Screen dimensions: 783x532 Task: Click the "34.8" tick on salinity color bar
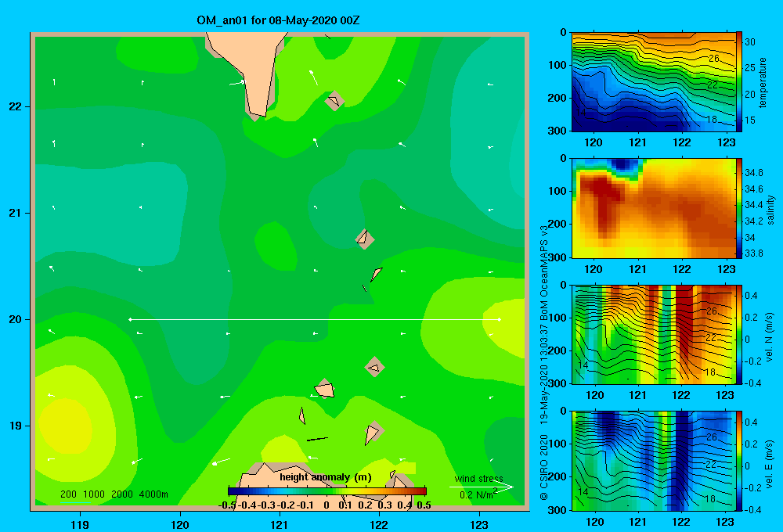pyautogui.click(x=753, y=173)
